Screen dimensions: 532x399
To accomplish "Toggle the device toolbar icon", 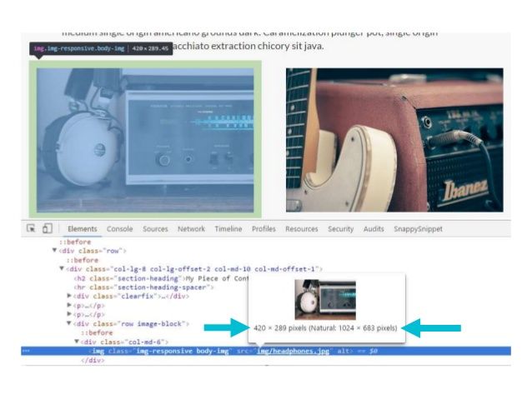I will tap(48, 229).
